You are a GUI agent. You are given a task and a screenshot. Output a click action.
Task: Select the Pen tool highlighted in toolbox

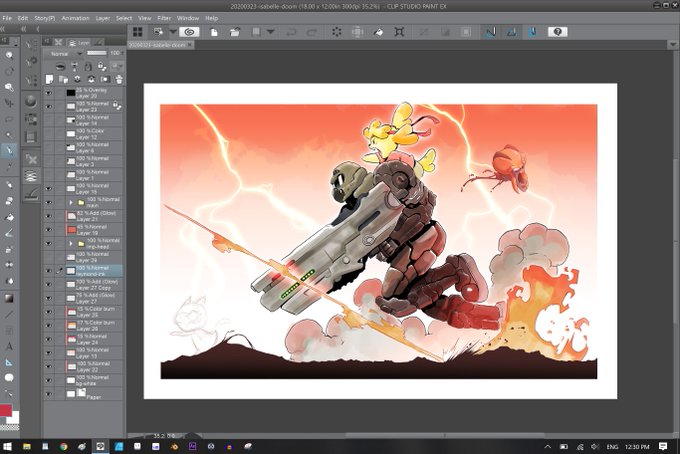pos(9,150)
